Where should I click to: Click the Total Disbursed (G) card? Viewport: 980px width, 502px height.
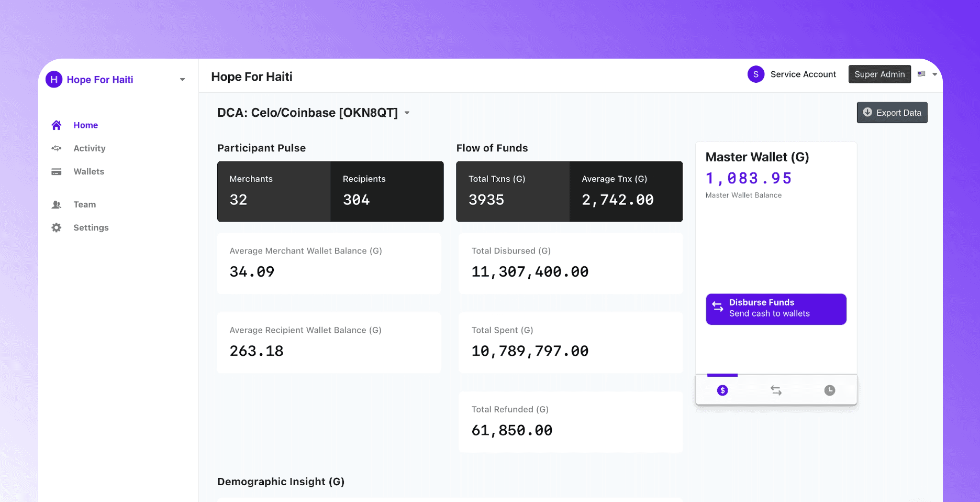click(571, 264)
